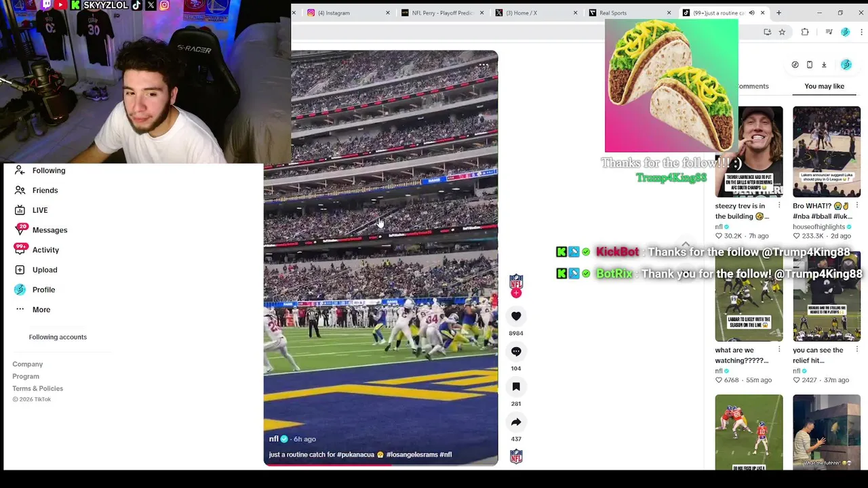This screenshot has width=868, height=488.
Task: Open the man at aquarium video thumbnail
Action: 826,432
